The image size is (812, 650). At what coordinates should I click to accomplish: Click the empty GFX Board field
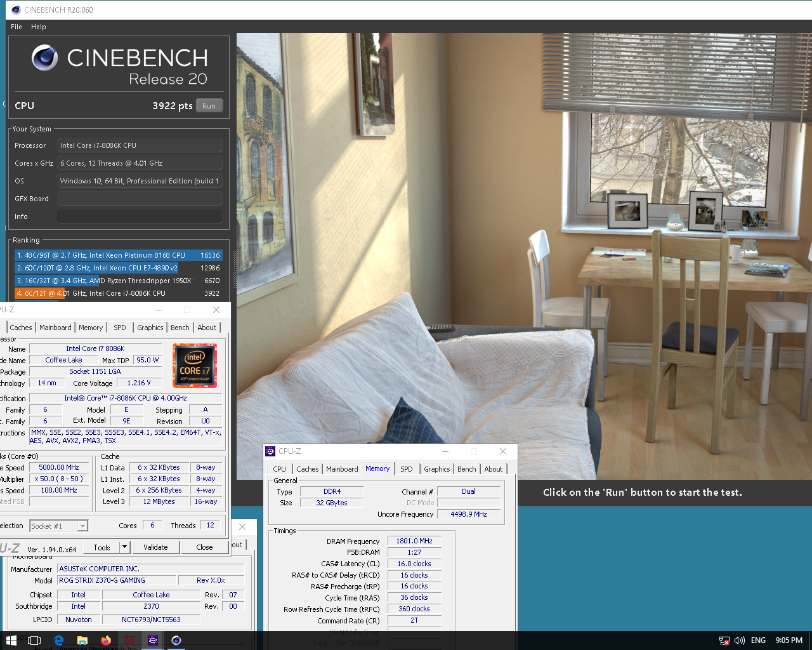[x=140, y=199]
